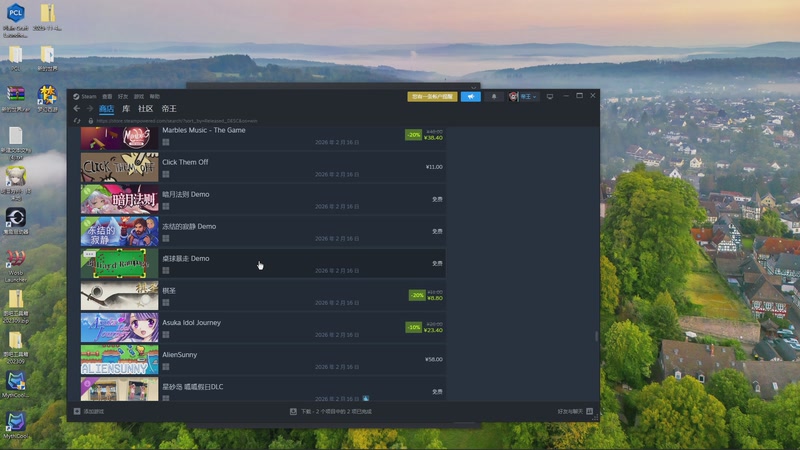Expand the 帝王 account dropdown

click(x=529, y=96)
